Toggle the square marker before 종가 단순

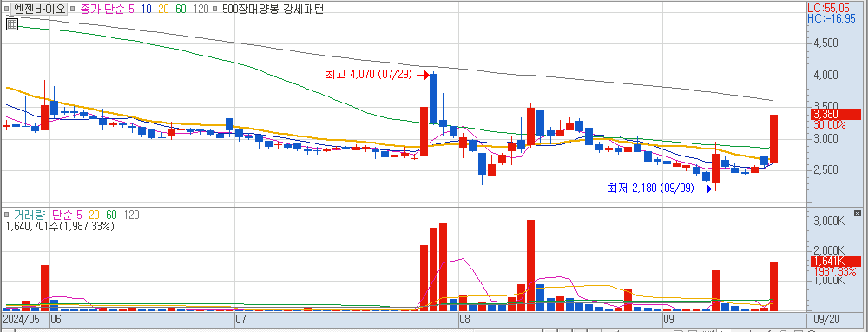(74, 9)
